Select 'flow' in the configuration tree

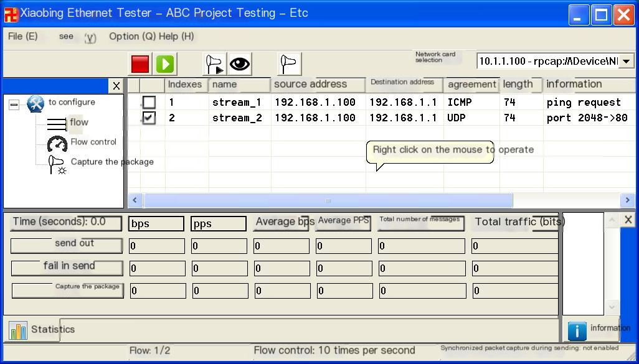[x=78, y=122]
